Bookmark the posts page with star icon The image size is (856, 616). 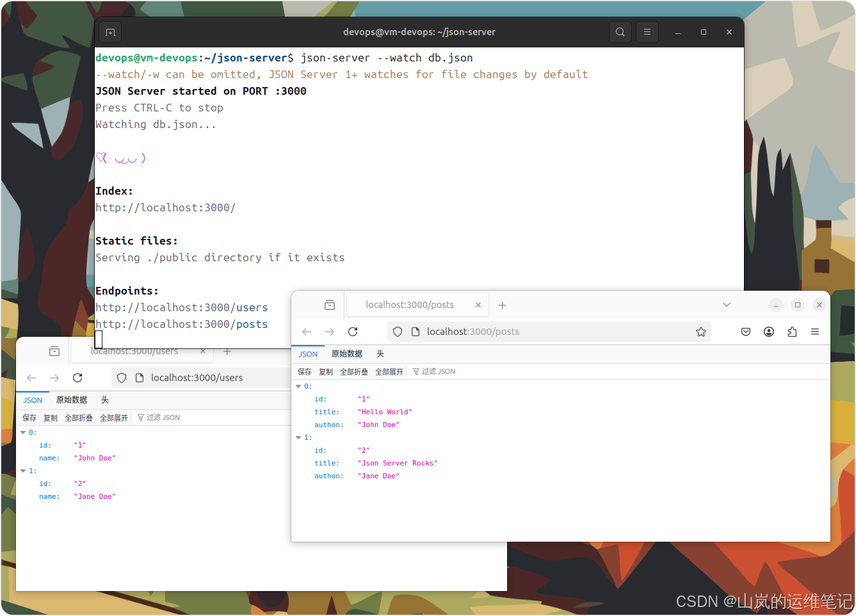click(x=701, y=332)
